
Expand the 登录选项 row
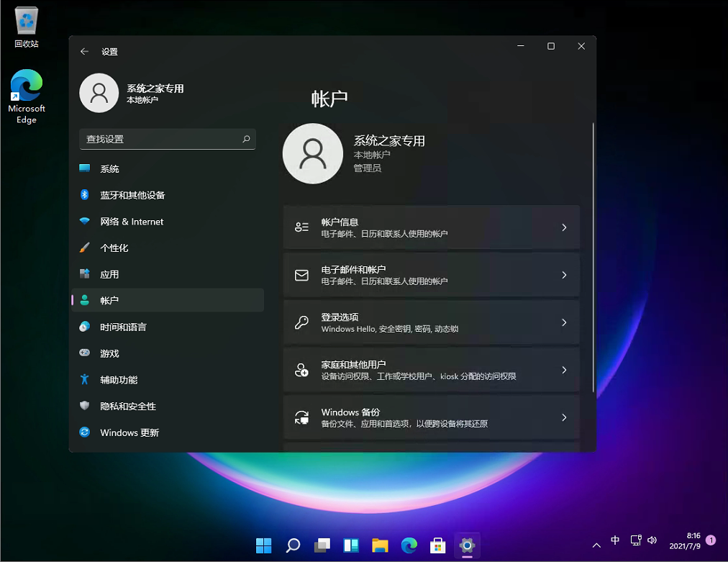point(432,322)
